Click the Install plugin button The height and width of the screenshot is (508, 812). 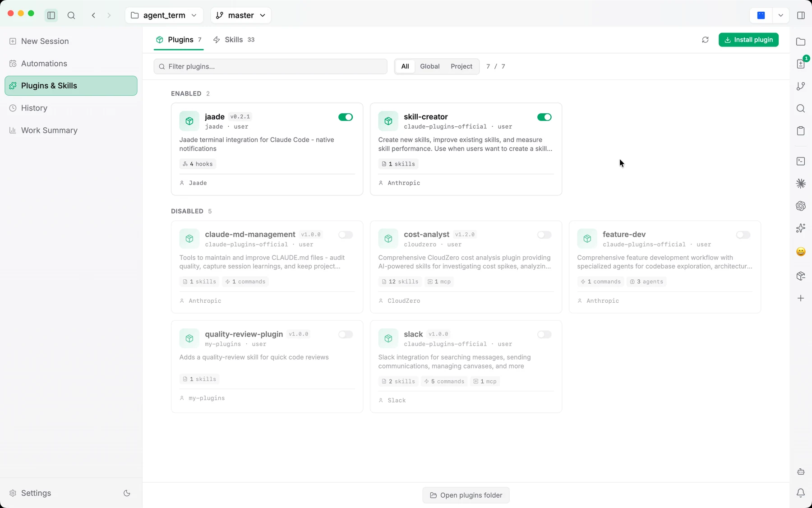click(748, 40)
